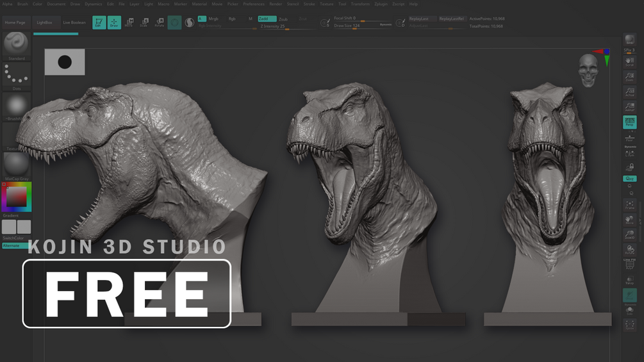Screen dimensions: 644x362
Task: Toggle Line Fill PolyF display
Action: (629, 264)
